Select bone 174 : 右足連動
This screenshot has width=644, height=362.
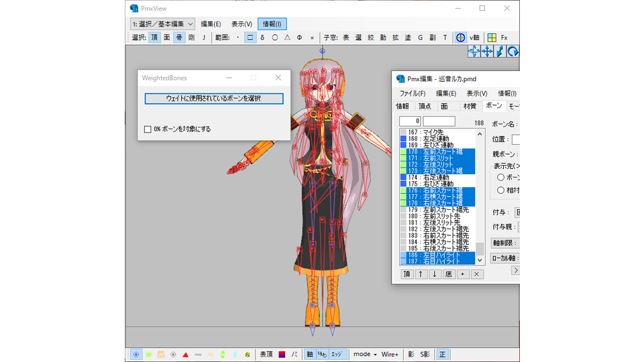(437, 177)
